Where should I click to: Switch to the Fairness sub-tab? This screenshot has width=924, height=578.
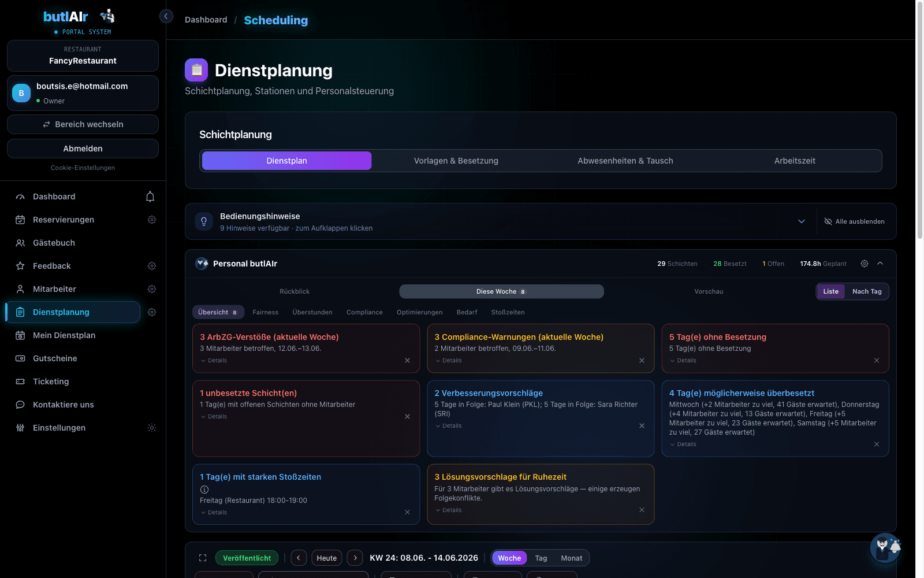click(x=266, y=312)
